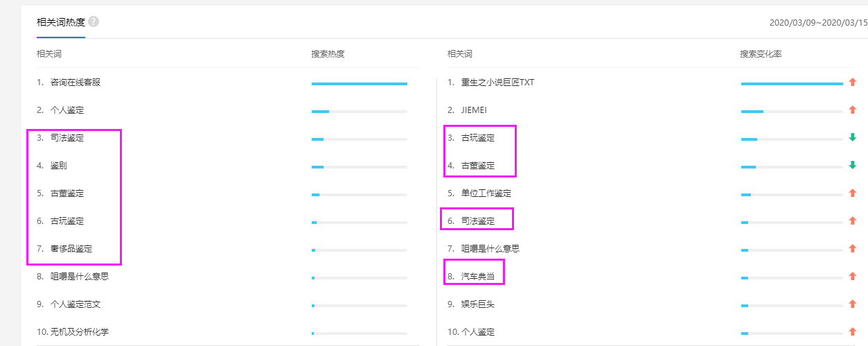Click the up arrow beside 娱乐巨头
Screen dimensions: 868x346
click(x=853, y=304)
